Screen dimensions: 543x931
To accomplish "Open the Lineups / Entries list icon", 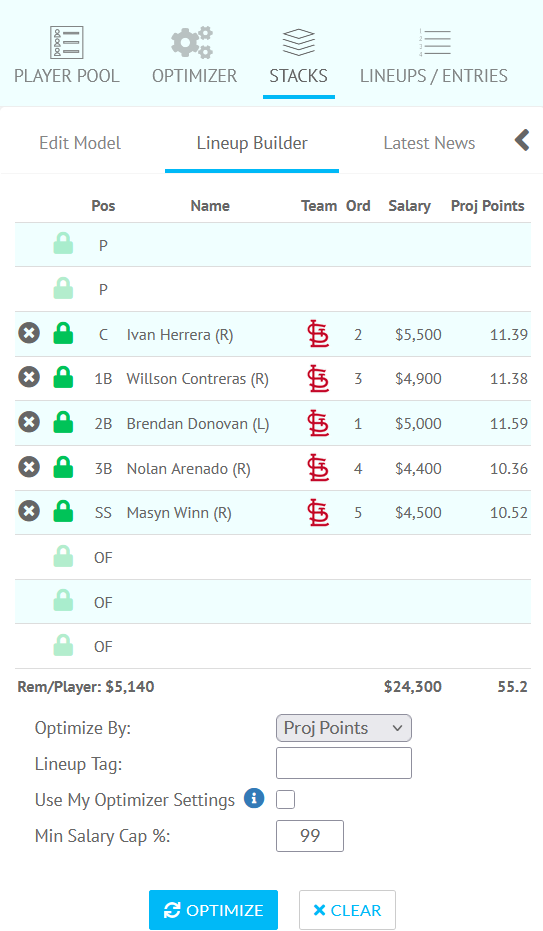I will [434, 42].
